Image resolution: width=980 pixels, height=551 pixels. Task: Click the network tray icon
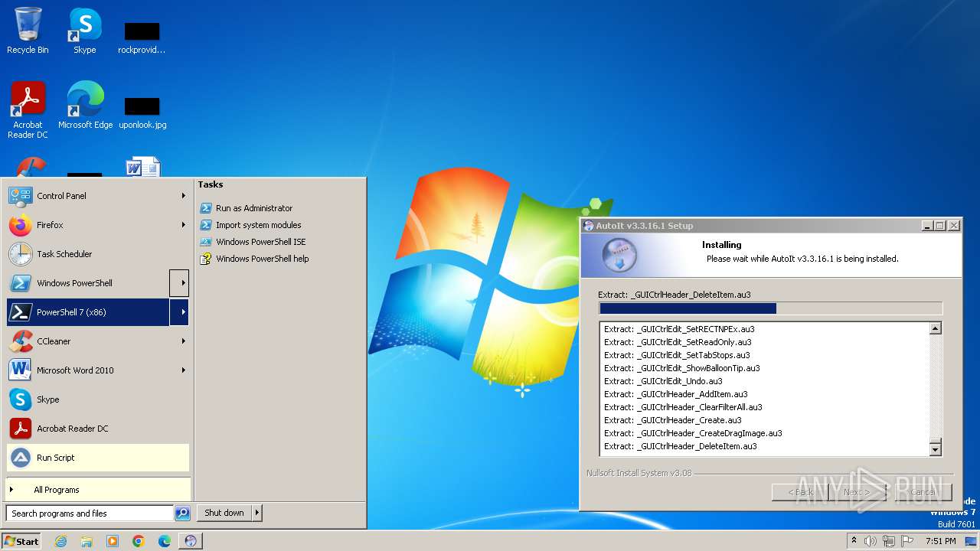coord(889,541)
